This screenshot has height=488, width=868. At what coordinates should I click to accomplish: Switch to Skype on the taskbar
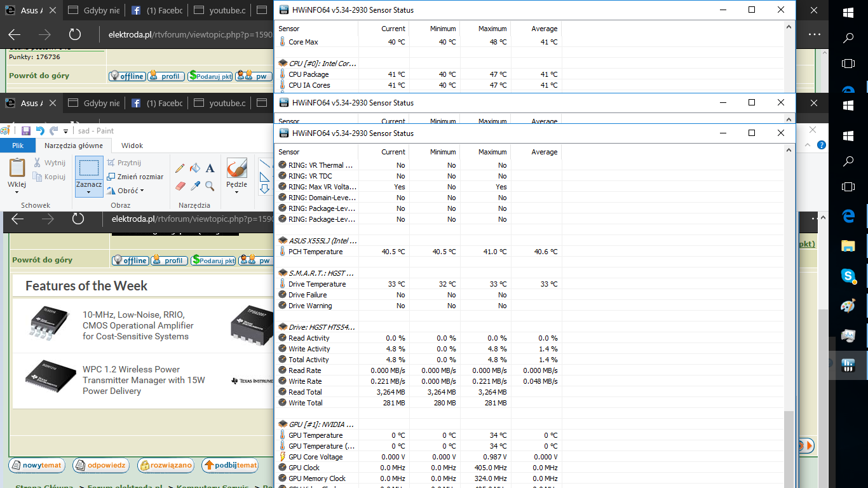(848, 276)
